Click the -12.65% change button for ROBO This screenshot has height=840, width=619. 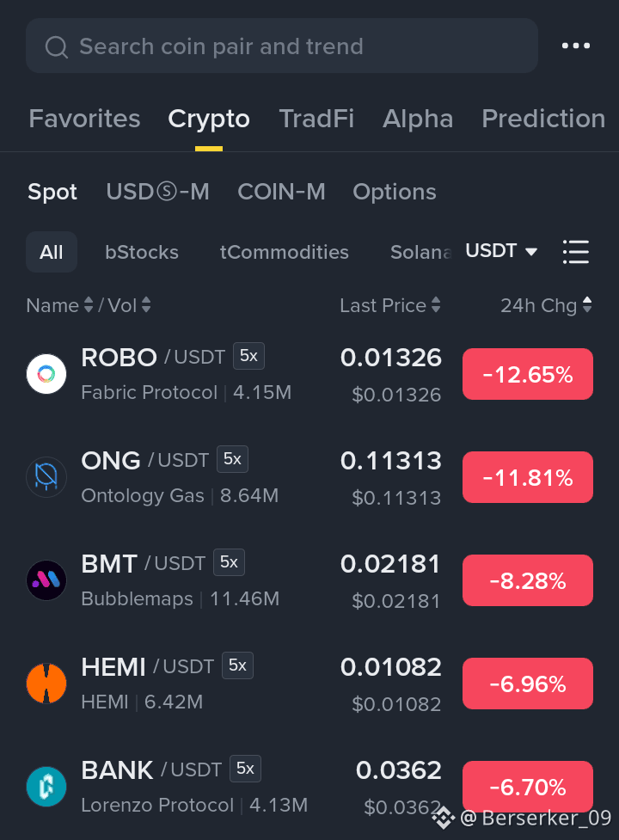[x=527, y=374]
